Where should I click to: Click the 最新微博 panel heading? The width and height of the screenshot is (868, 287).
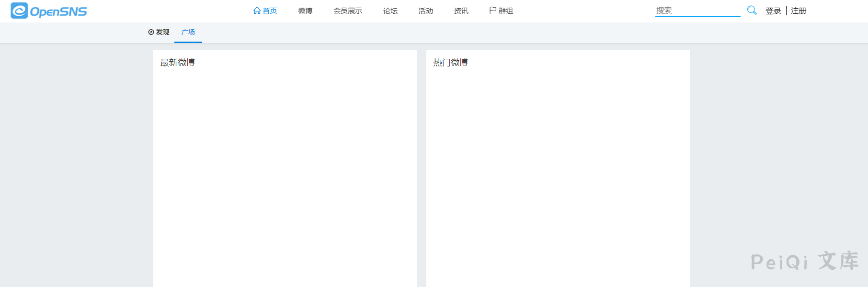click(x=178, y=63)
